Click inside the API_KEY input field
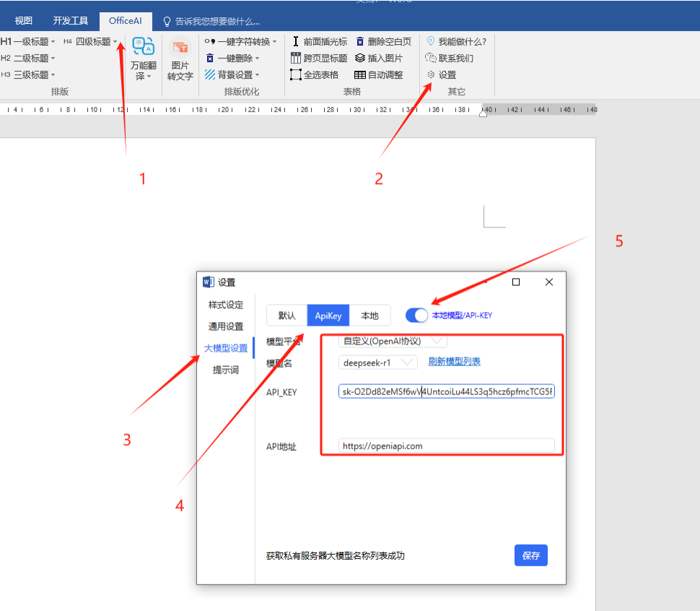The height and width of the screenshot is (611, 700). tap(446, 391)
